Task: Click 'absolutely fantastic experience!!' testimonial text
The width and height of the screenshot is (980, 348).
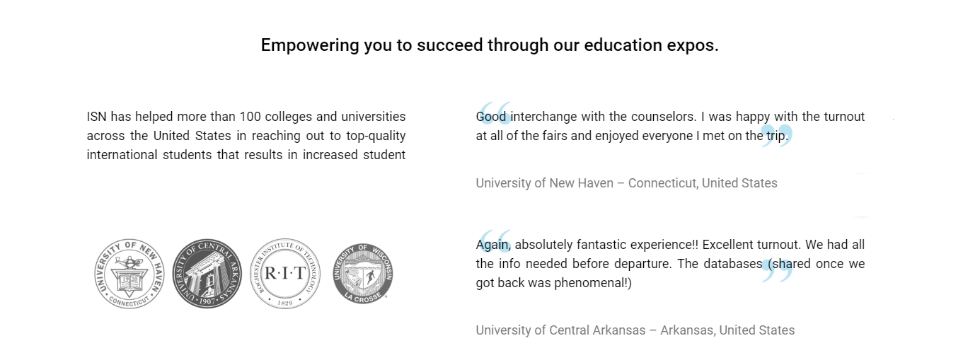Action: click(x=606, y=245)
